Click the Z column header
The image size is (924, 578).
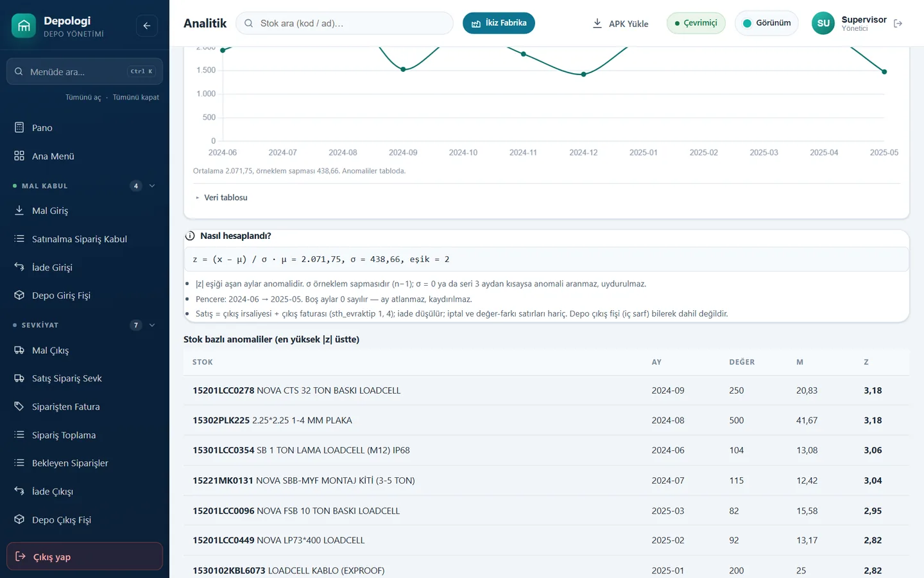coord(866,362)
